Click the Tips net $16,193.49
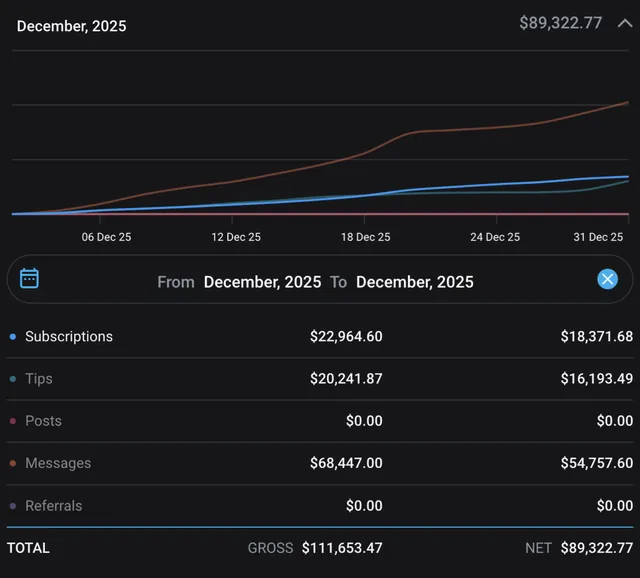The height and width of the screenshot is (578, 640). pyautogui.click(x=597, y=379)
